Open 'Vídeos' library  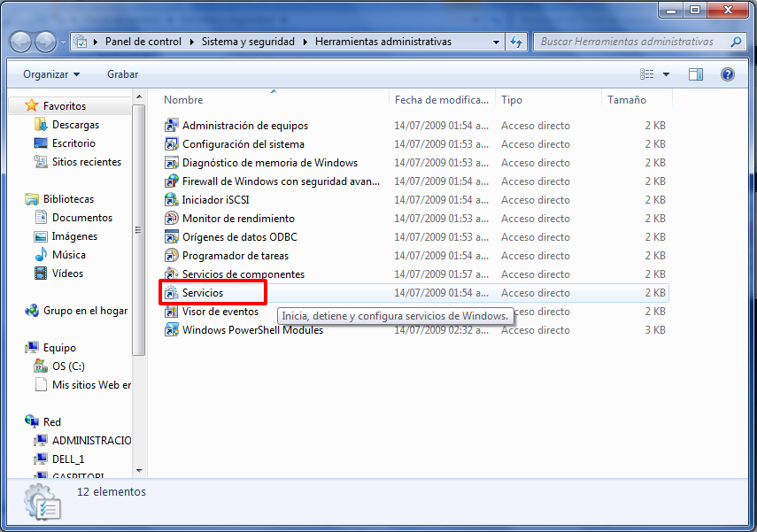point(67,274)
